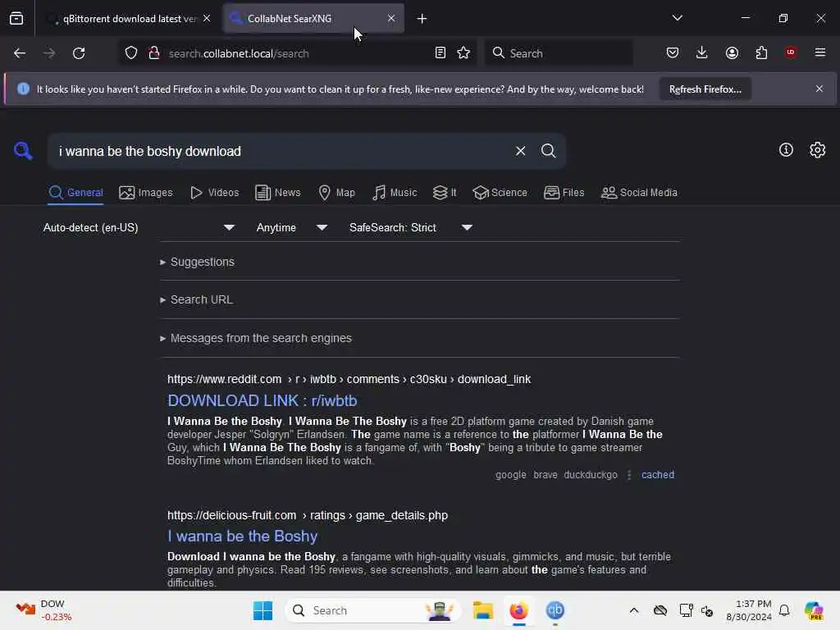Switch to It category

coord(445,193)
